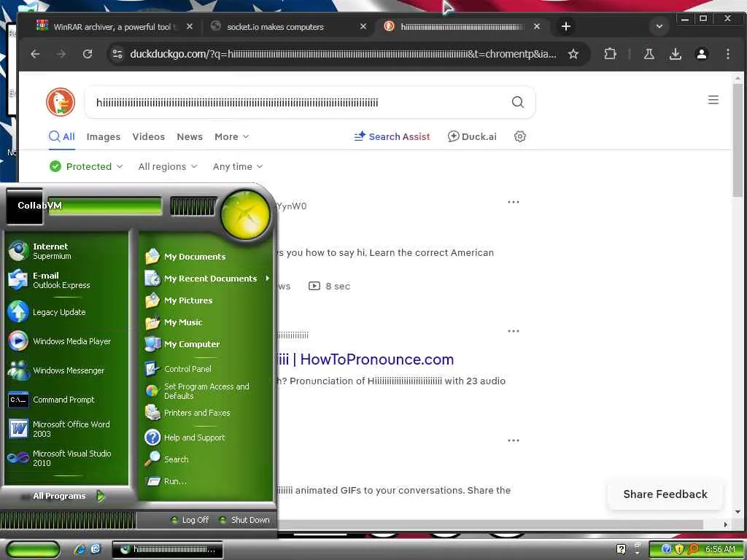Select the All search tab
The width and height of the screenshot is (747, 560).
[62, 136]
